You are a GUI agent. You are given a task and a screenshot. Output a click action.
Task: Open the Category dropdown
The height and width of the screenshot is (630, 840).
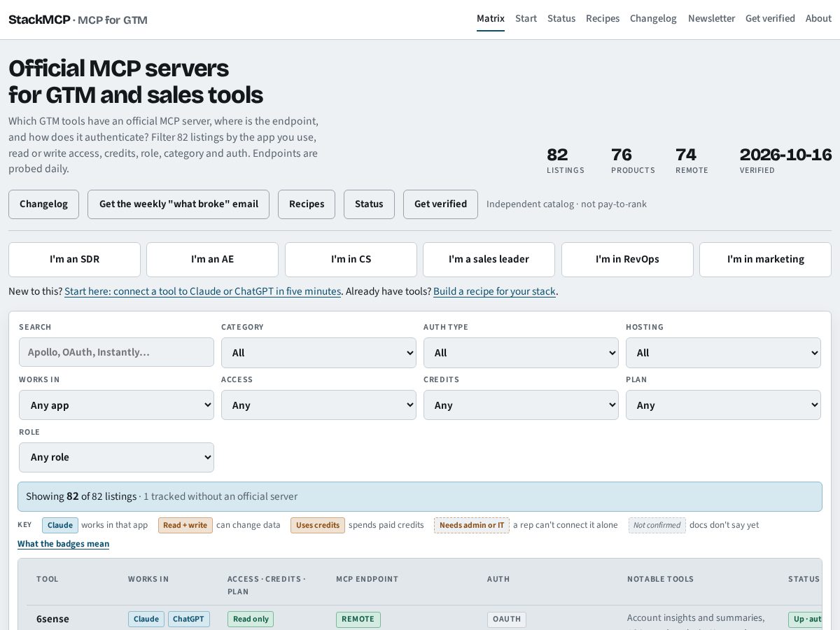318,353
